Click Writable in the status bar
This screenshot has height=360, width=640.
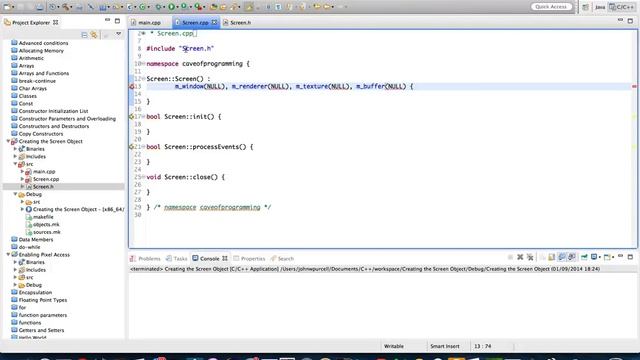tap(393, 346)
